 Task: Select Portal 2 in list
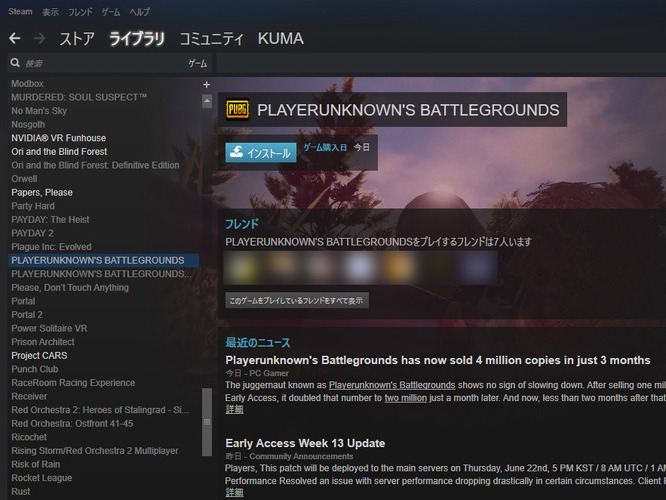click(27, 315)
